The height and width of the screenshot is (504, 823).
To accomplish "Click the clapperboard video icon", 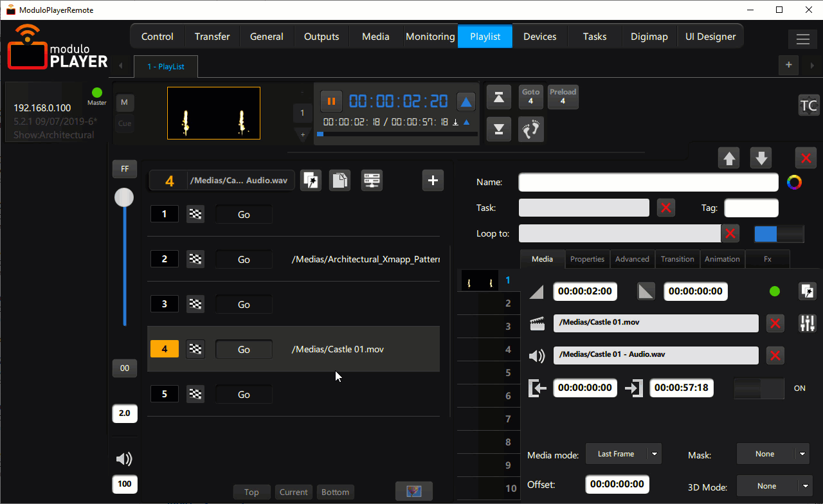I will [537, 323].
